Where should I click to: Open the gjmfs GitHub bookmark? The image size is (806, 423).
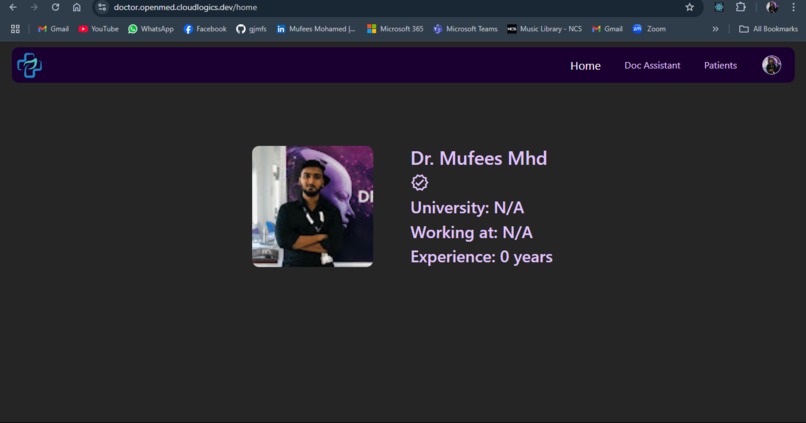point(251,29)
